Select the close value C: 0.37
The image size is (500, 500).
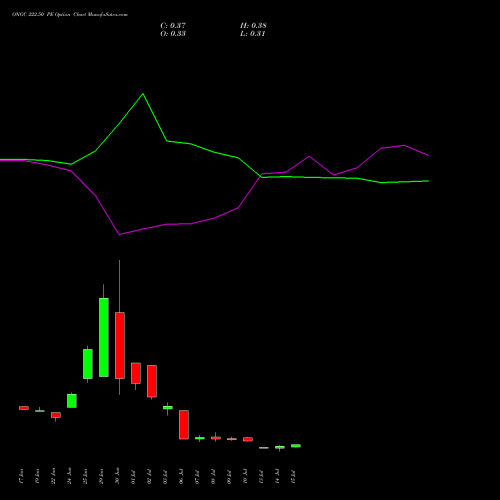coord(173,26)
